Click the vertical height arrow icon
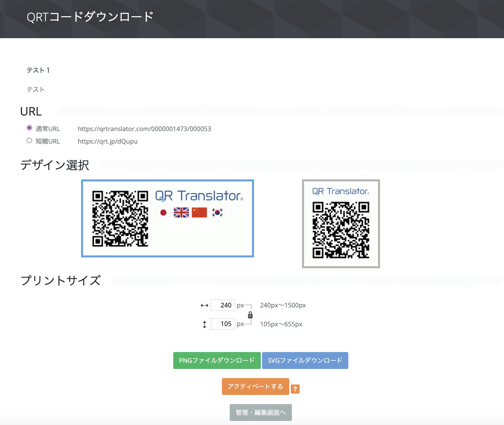504x425 pixels. coord(204,325)
